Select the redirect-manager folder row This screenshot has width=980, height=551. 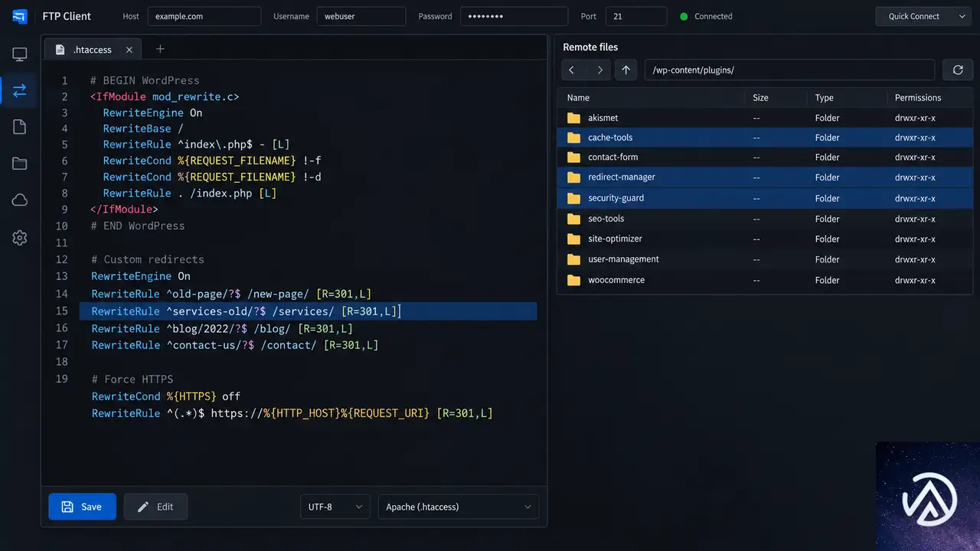click(765, 178)
